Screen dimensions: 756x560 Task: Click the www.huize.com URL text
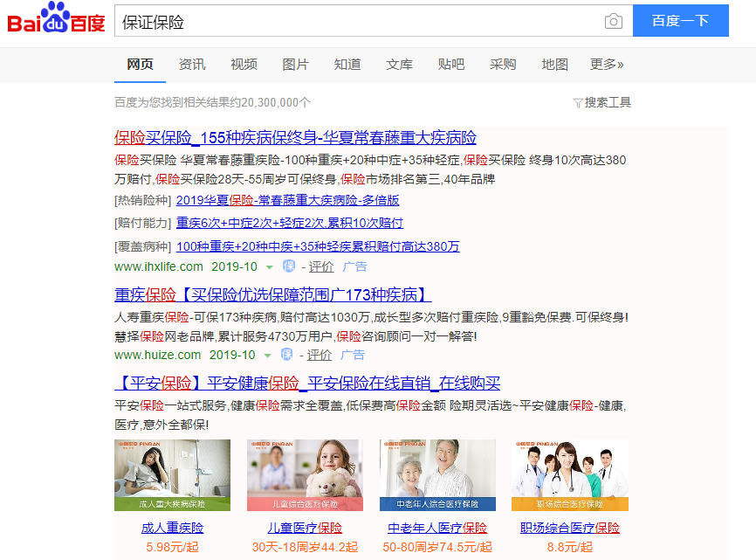158,356
